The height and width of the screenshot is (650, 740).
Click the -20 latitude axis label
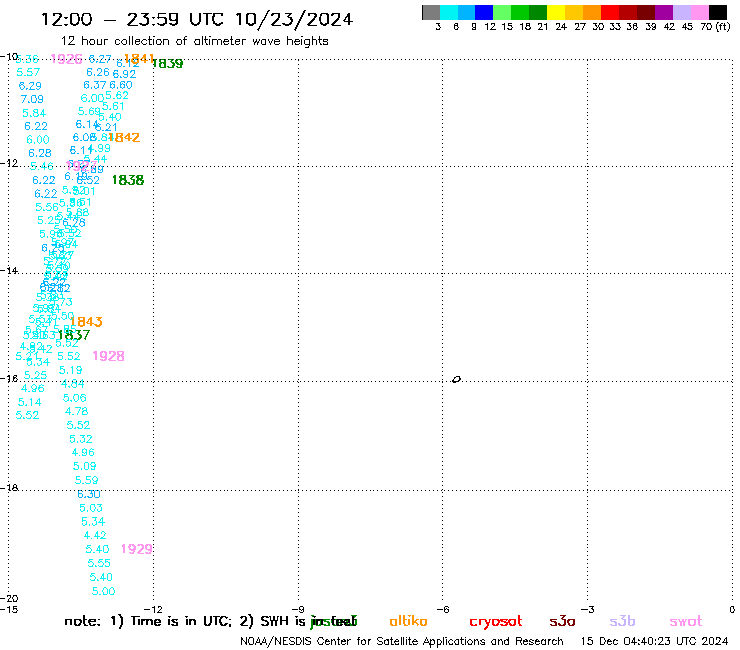point(9,598)
